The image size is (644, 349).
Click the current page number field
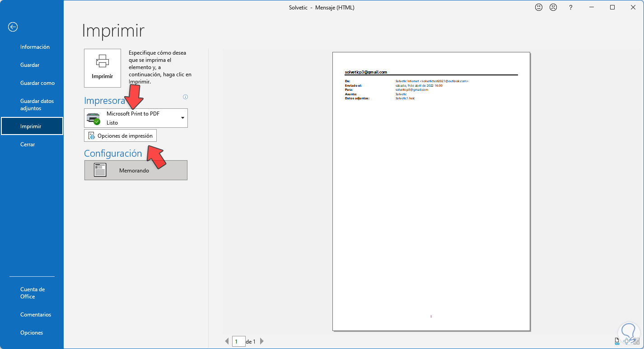click(239, 341)
